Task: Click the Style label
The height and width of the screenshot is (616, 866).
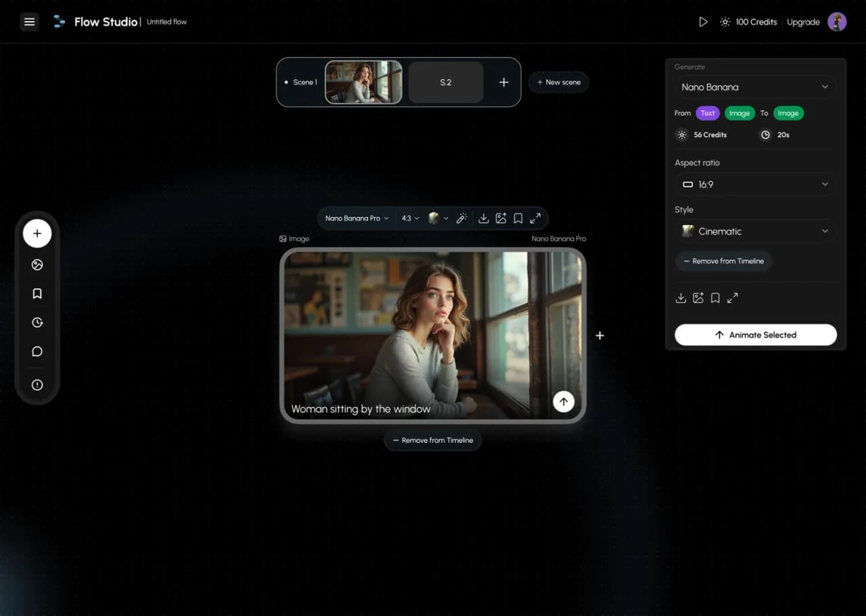Action: coord(684,210)
